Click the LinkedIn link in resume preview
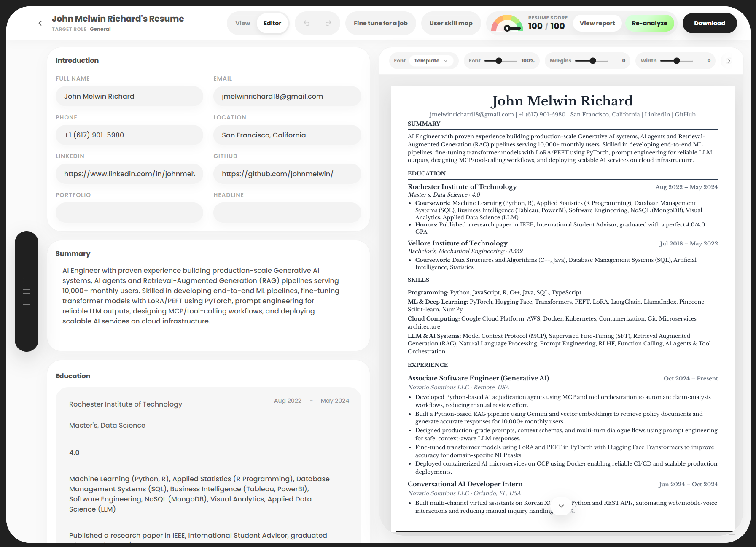The image size is (756, 547). (x=657, y=114)
